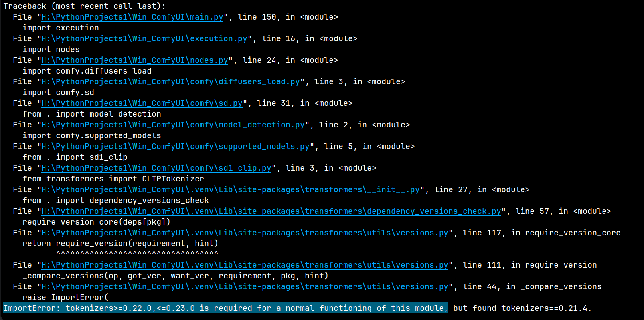Click "from . import dependency_versions_check" line

[116, 201]
